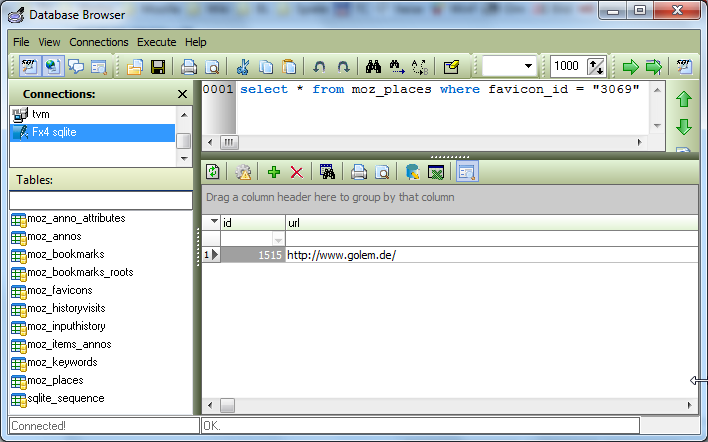Open the Execute menu

[x=157, y=42]
